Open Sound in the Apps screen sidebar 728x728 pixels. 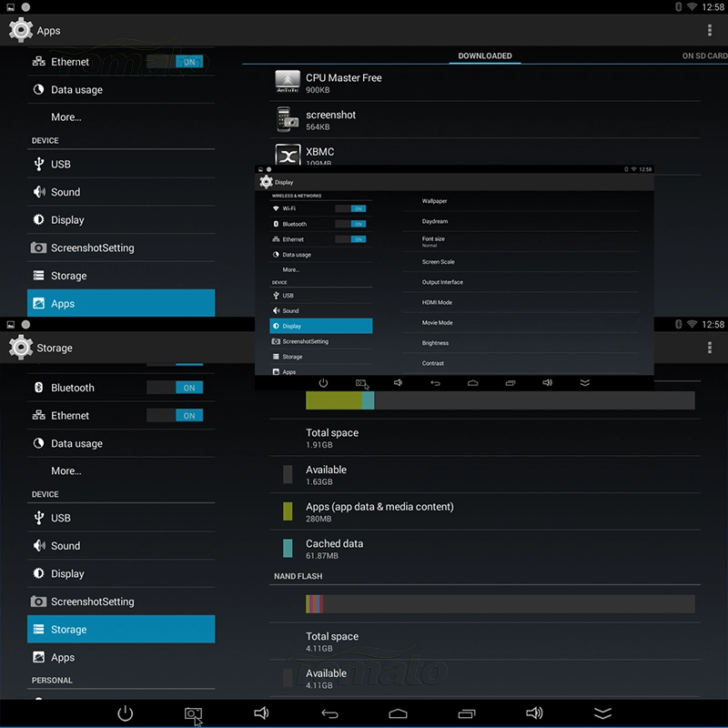click(121, 192)
